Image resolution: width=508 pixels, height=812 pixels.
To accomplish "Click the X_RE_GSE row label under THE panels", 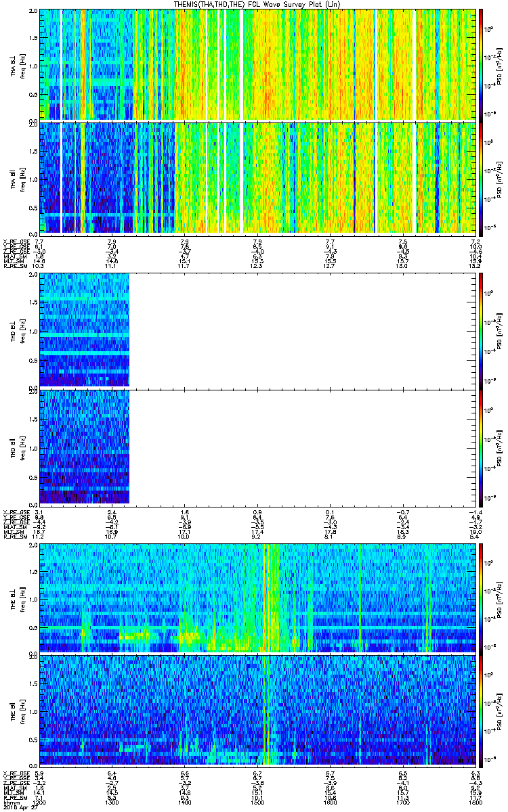I will 15,773.
